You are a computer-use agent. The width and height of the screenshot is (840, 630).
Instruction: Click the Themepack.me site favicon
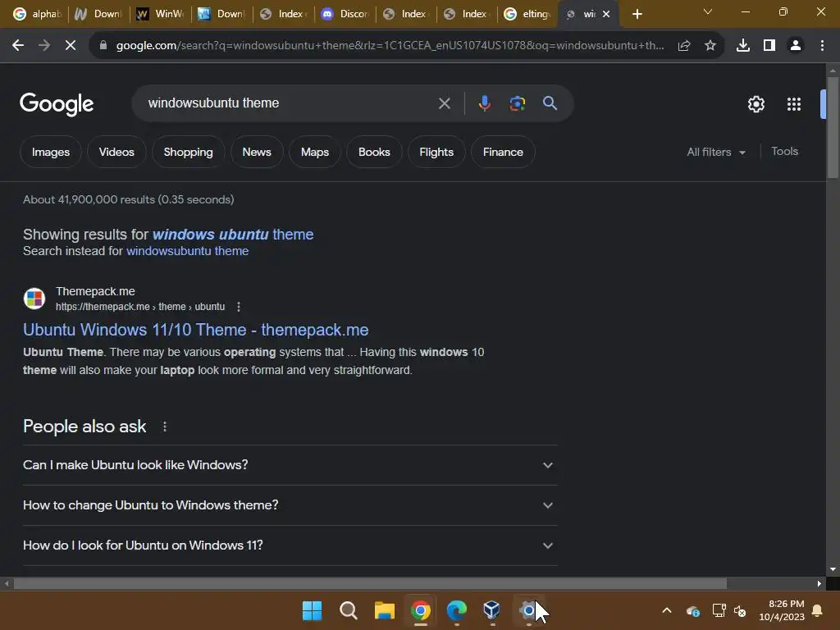34,299
